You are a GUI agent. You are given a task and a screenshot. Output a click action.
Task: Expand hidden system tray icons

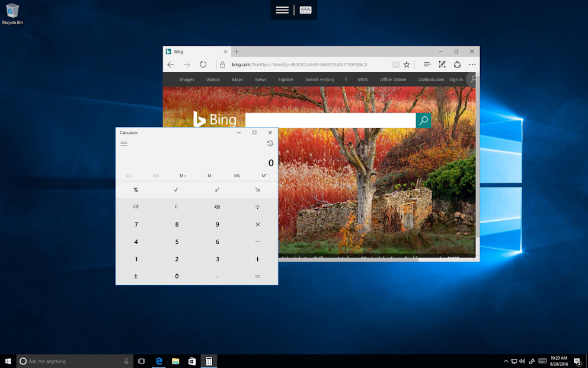(506, 360)
